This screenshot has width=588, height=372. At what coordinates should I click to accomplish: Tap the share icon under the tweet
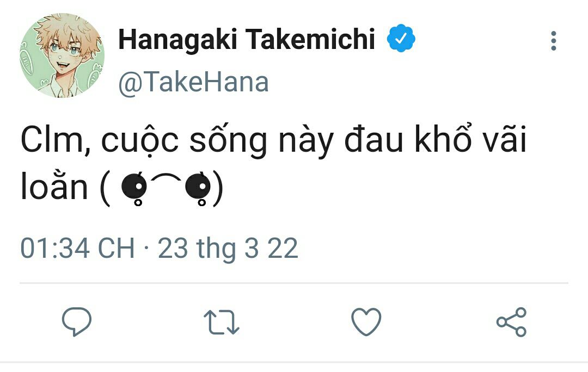[x=511, y=321]
